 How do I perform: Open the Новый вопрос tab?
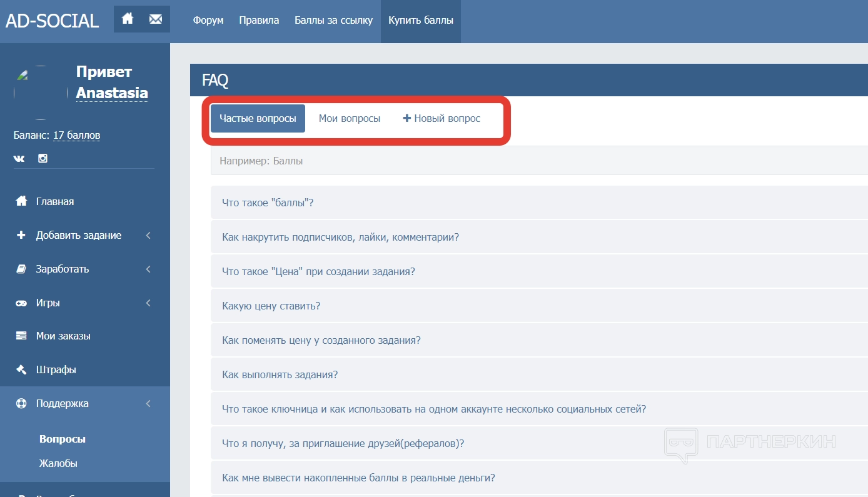(442, 118)
